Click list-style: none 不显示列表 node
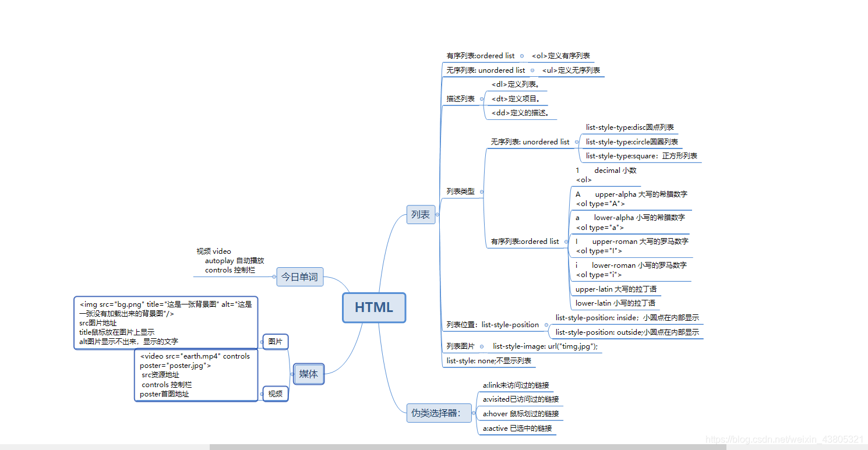This screenshot has width=868, height=450. pos(489,361)
